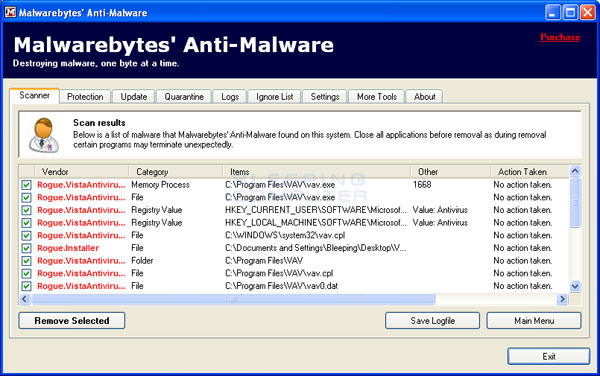This screenshot has height=376, width=600.
Task: Click the C:\Program Files\VAV\vav0.dat path
Action: pyautogui.click(x=282, y=286)
